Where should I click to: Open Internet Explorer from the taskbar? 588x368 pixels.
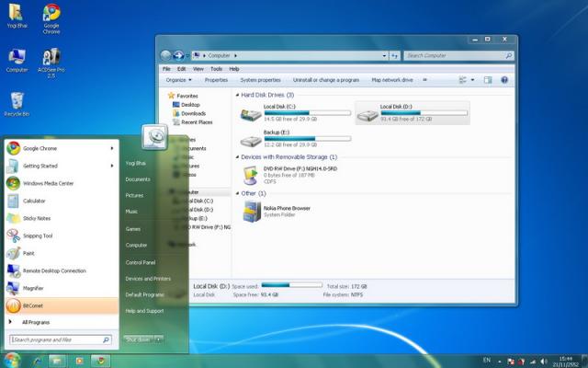pos(37,362)
